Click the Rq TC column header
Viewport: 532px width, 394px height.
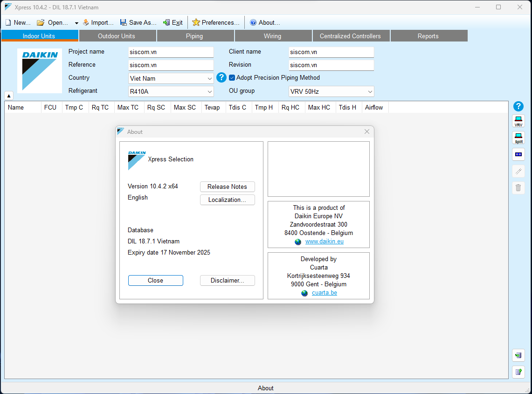tap(102, 107)
